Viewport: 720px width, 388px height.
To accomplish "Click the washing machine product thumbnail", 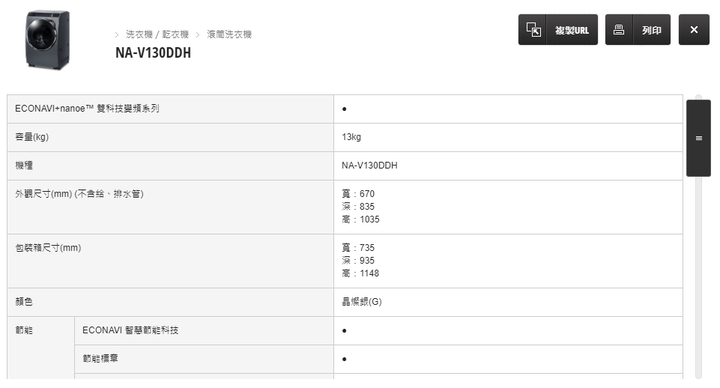I will (x=47, y=40).
